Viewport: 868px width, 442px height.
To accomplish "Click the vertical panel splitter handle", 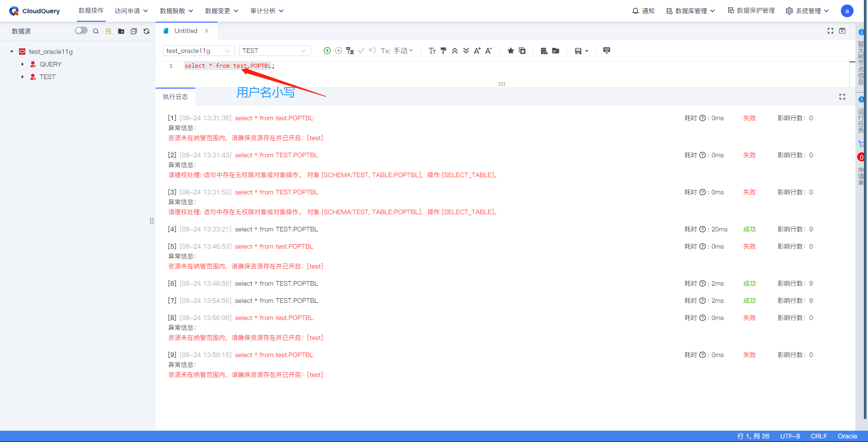I will click(x=152, y=221).
